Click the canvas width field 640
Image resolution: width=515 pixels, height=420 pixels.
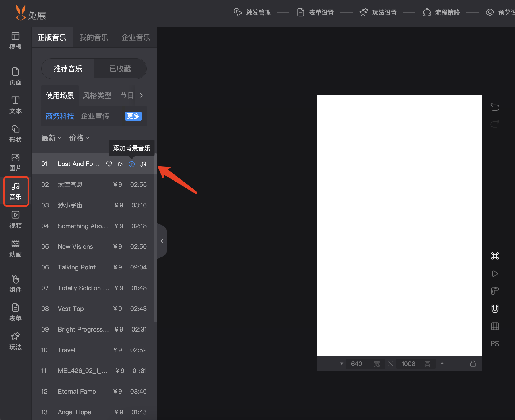(365, 364)
